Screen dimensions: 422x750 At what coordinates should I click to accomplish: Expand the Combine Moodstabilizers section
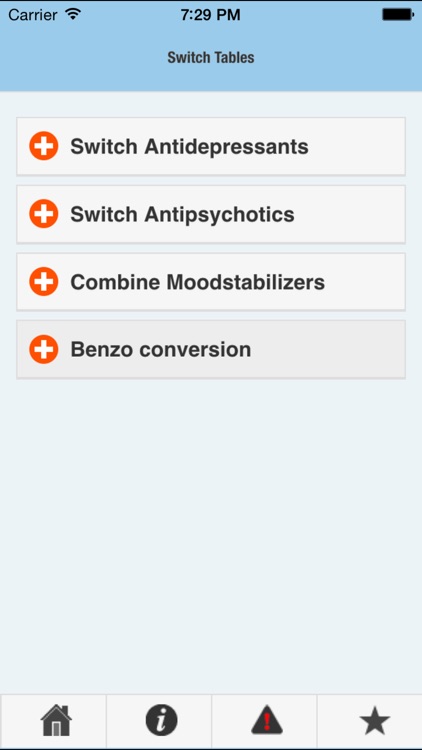pyautogui.click(x=211, y=282)
